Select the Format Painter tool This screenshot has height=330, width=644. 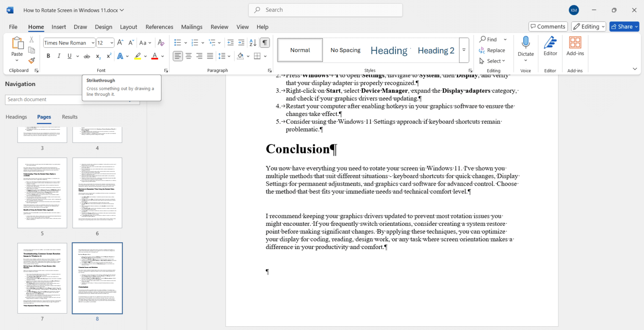point(31,60)
